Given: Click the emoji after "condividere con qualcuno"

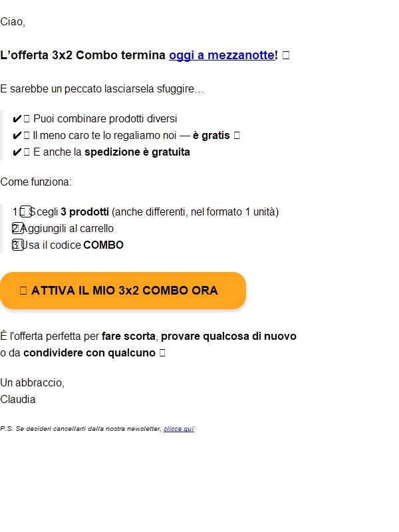Looking at the screenshot, I should click(x=162, y=353).
